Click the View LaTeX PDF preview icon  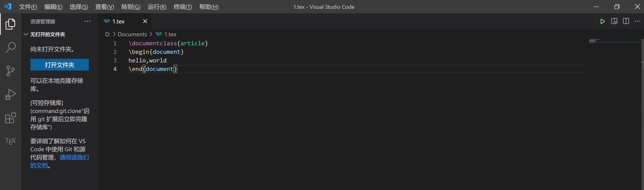(x=614, y=21)
